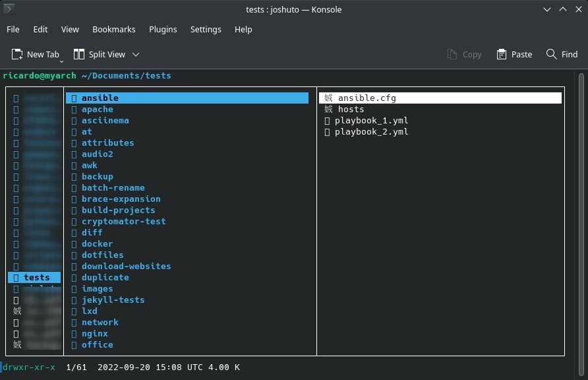Click the playbook_1.yml file name

tap(372, 121)
